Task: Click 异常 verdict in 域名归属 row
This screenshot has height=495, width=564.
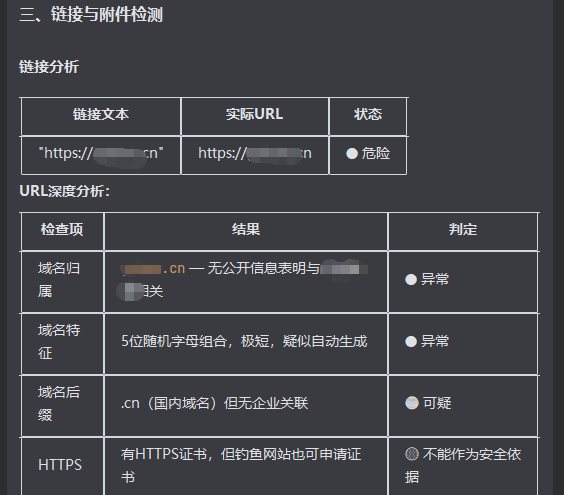Action: [435, 280]
